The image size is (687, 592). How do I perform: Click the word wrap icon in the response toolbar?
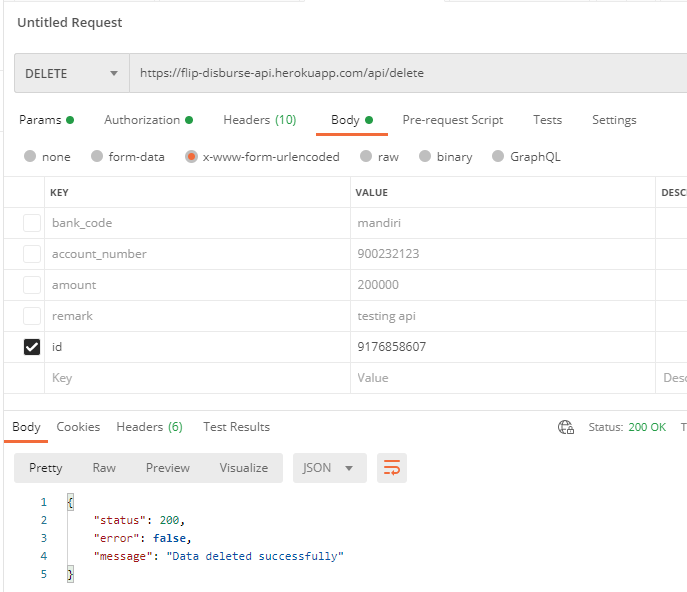[392, 468]
